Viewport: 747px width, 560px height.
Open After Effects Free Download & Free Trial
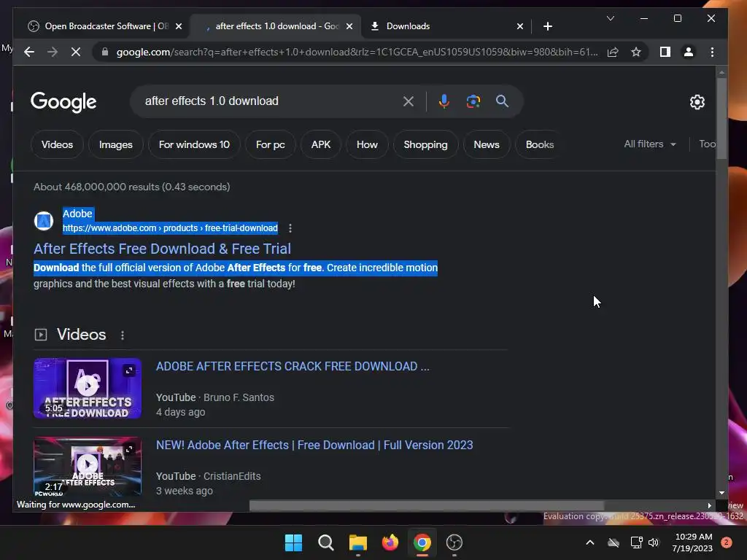[x=162, y=249]
